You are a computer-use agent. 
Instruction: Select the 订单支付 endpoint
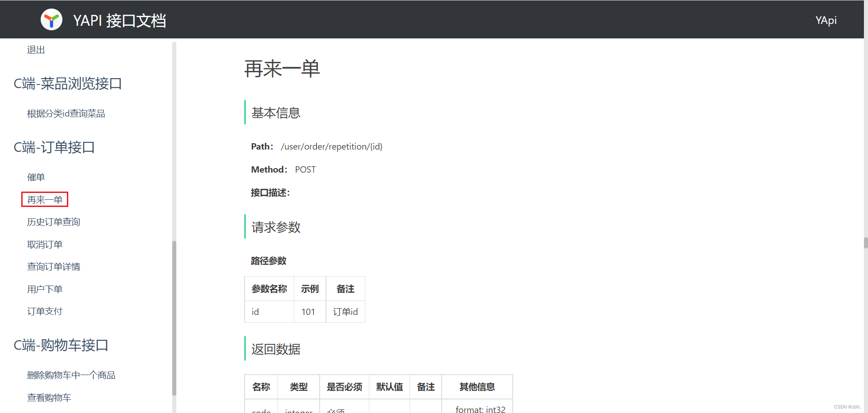pyautogui.click(x=44, y=311)
